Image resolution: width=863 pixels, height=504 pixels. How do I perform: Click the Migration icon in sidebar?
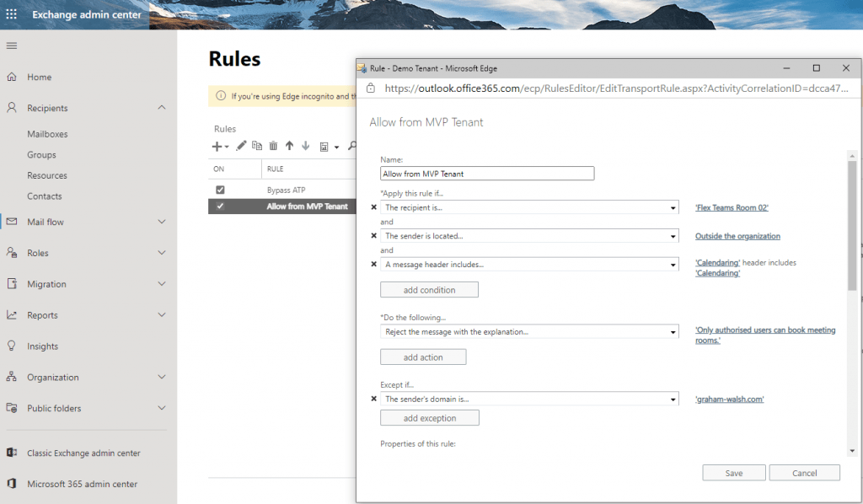12,284
